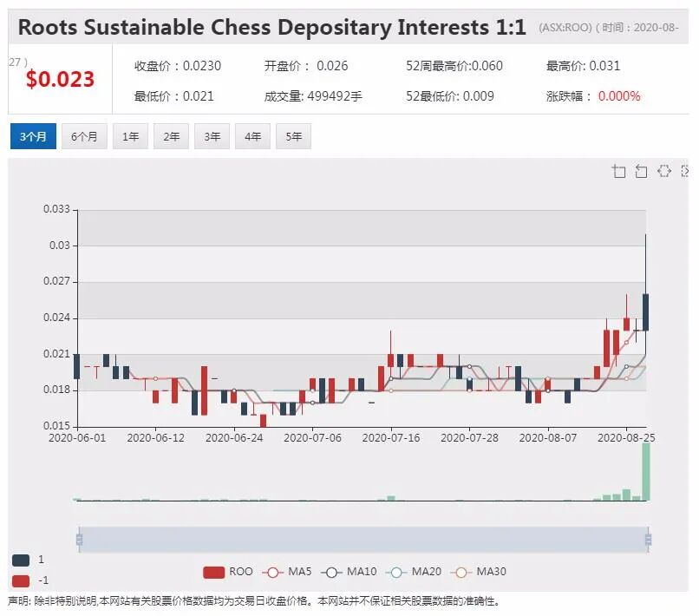699x616 pixels.
Task: Toggle the MA20 line in legend
Action: point(414,572)
